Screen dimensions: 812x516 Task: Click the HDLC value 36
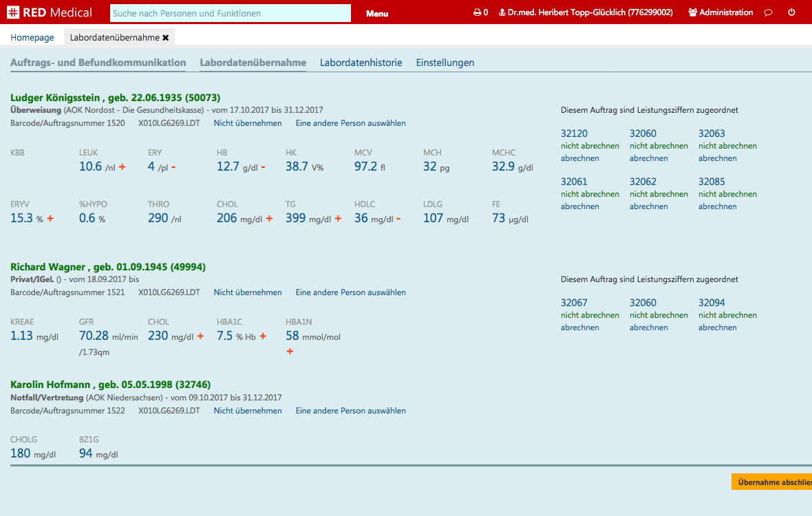click(x=361, y=218)
